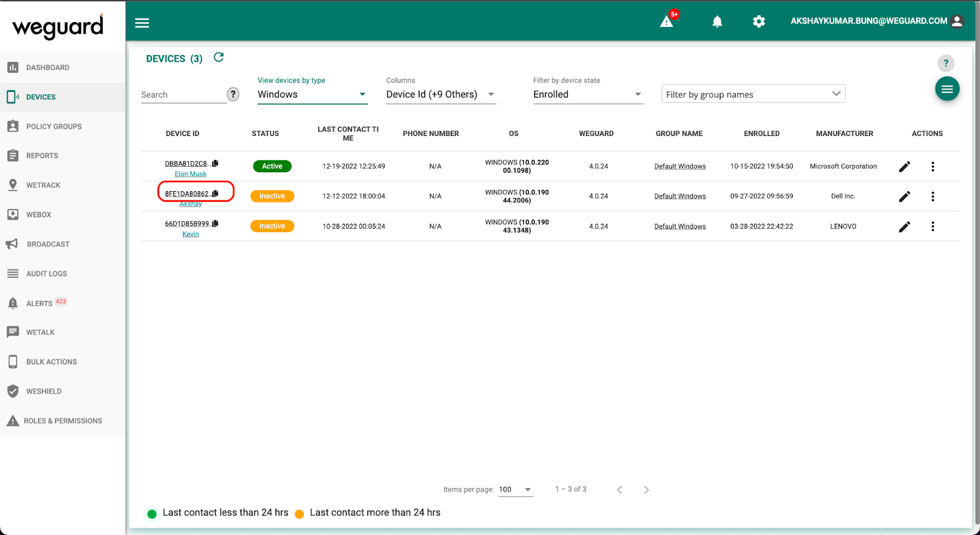The height and width of the screenshot is (535, 980).
Task: Open WeTalk in the sidebar
Action: (62, 332)
